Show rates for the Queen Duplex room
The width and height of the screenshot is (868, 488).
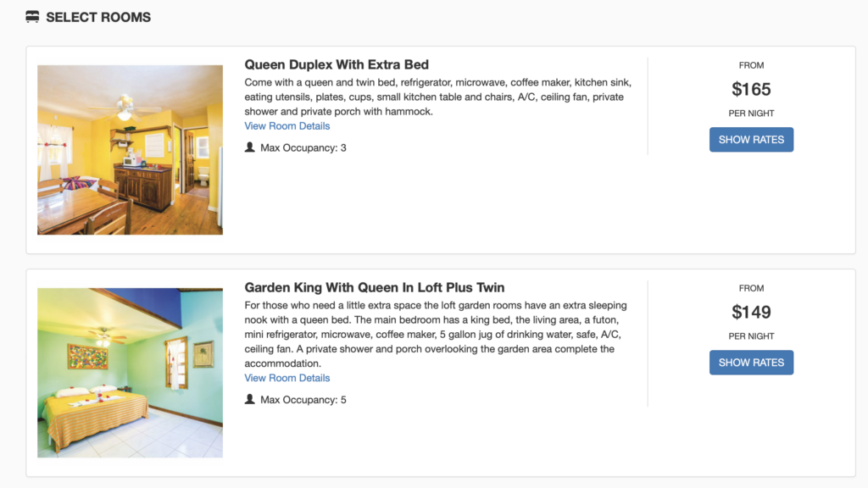[751, 139]
